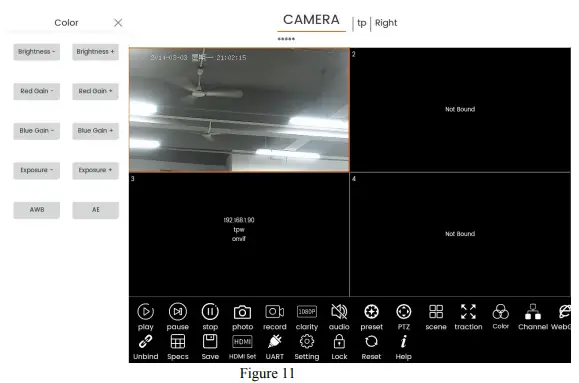Open the preset icon

[x=371, y=312]
